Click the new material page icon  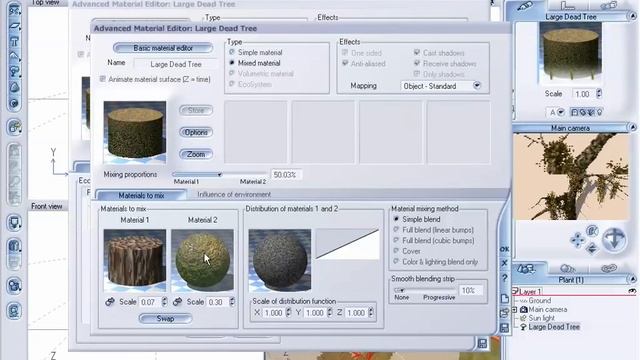(x=504, y=298)
